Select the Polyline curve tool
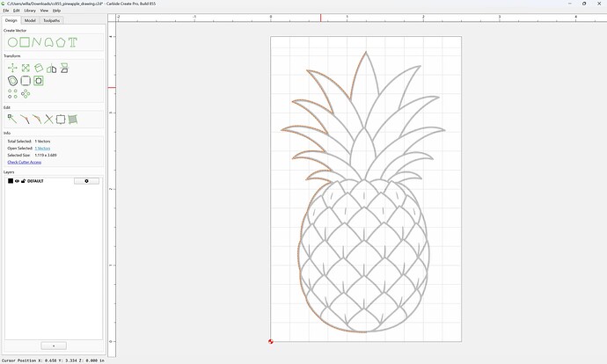Image resolution: width=607 pixels, height=364 pixels. tap(37, 42)
